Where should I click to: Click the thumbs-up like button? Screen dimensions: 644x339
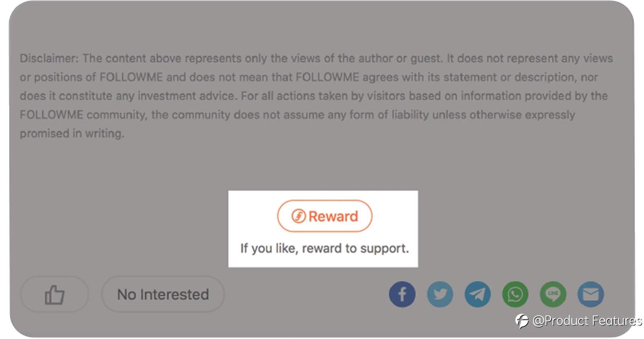pyautogui.click(x=54, y=294)
